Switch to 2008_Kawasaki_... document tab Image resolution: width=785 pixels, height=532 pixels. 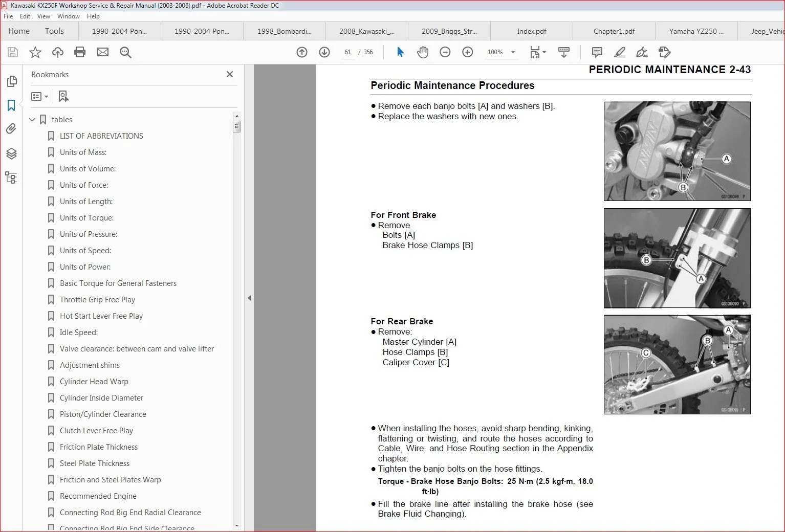click(367, 31)
